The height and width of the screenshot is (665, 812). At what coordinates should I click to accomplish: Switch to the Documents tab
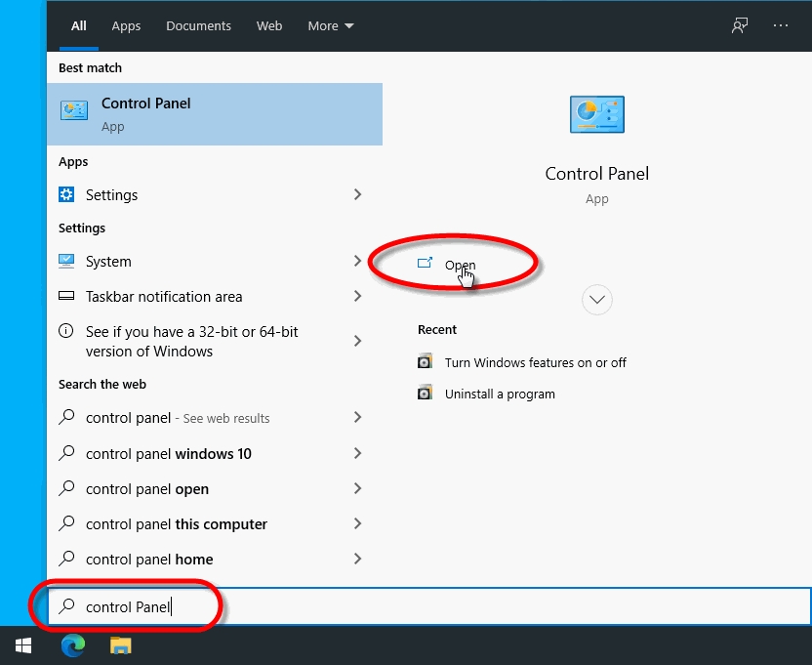point(198,26)
